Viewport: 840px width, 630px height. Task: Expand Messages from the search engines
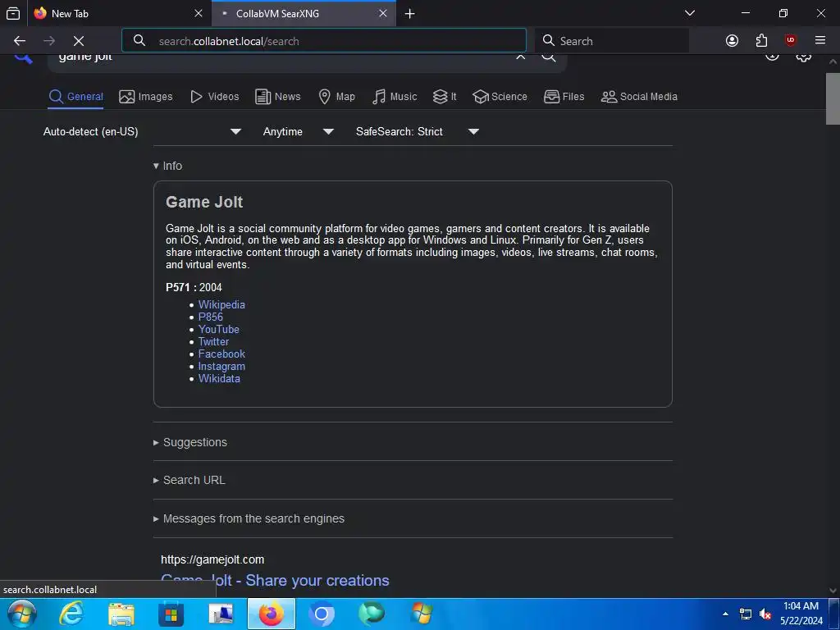[249, 518]
